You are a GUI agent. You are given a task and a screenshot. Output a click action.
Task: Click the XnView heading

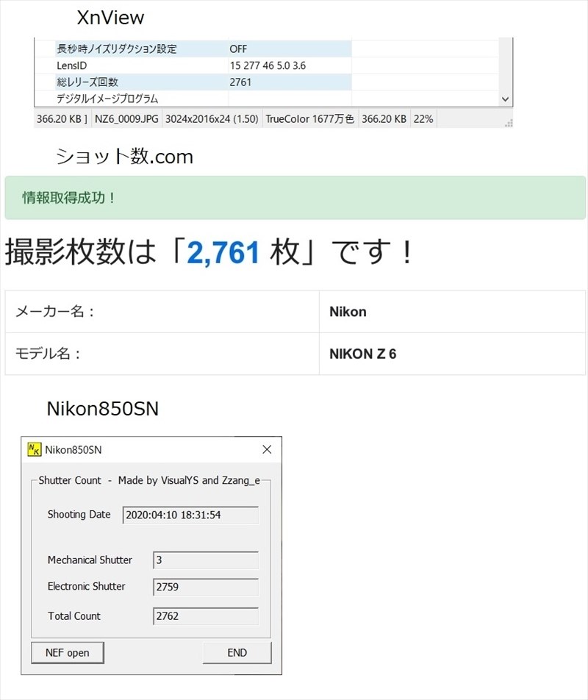tap(110, 18)
